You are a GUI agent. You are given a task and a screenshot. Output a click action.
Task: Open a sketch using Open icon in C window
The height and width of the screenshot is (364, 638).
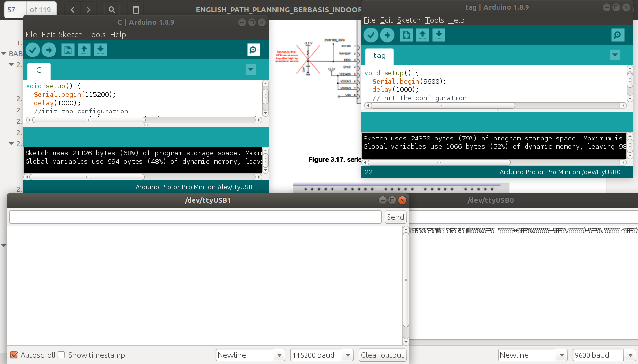tap(84, 50)
